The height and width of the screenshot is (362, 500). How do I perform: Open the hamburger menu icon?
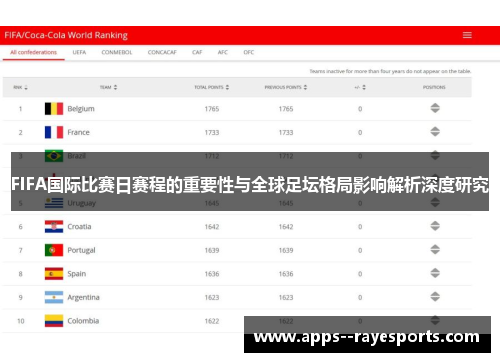467,35
